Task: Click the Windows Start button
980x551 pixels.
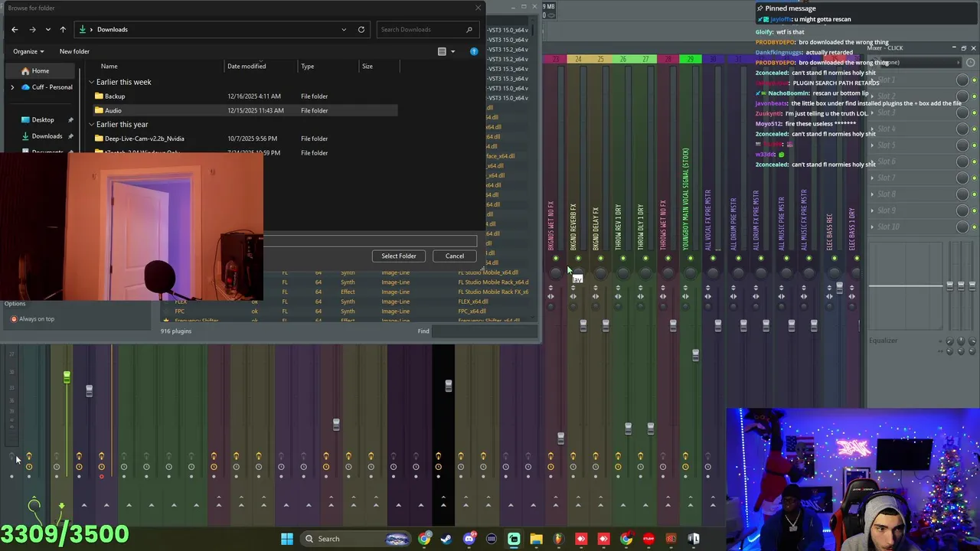Action: (x=287, y=539)
